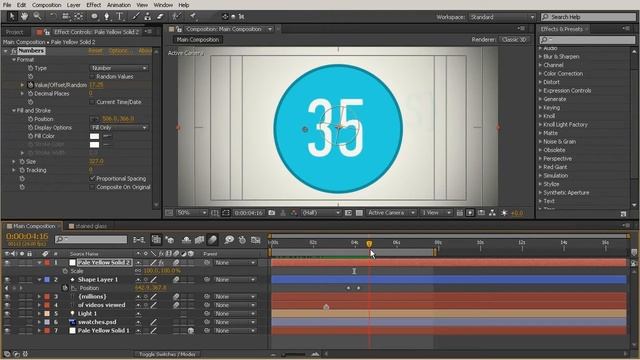This screenshot has width=640, height=360.
Task: Open the Effect menu
Action: [93, 5]
